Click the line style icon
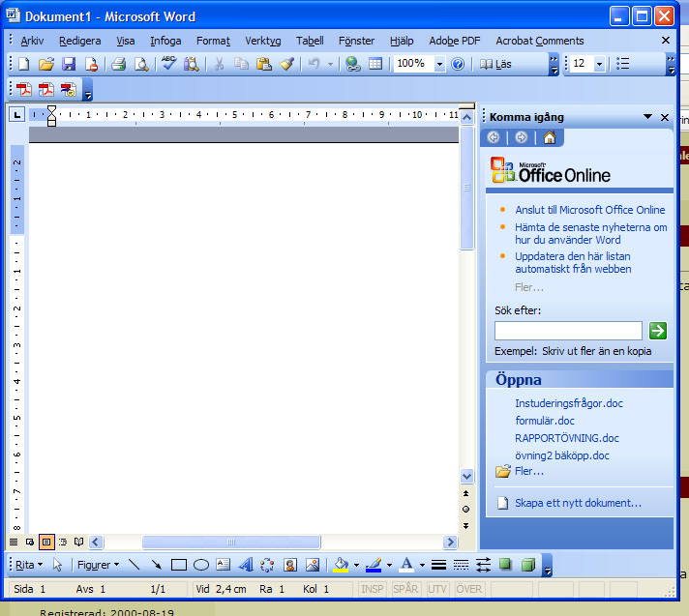 click(438, 565)
